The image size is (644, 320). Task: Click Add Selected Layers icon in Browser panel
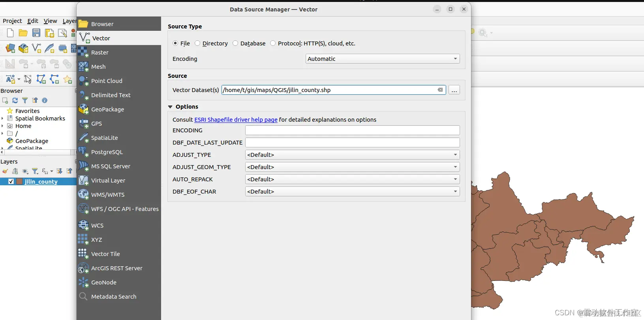coord(5,100)
